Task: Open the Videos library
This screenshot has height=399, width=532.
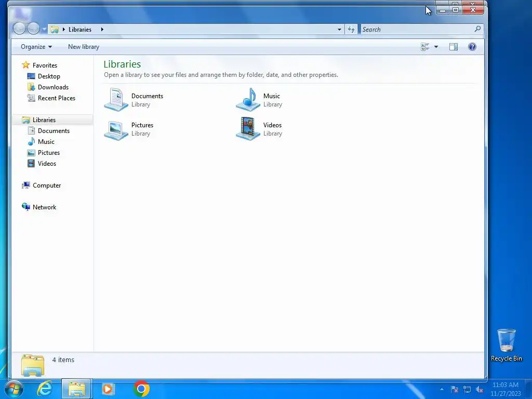Action: point(259,129)
